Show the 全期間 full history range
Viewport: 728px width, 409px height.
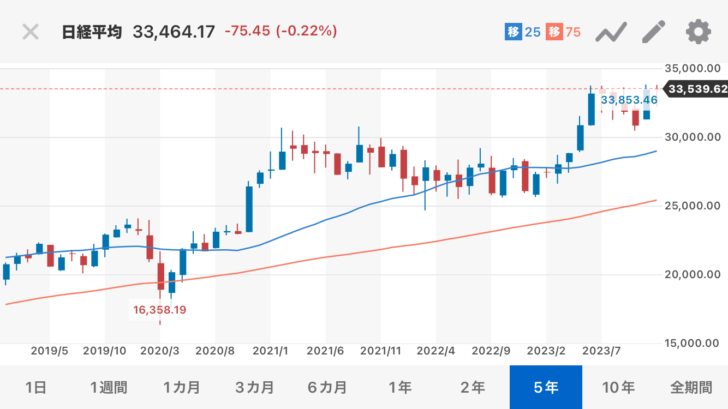pyautogui.click(x=691, y=387)
